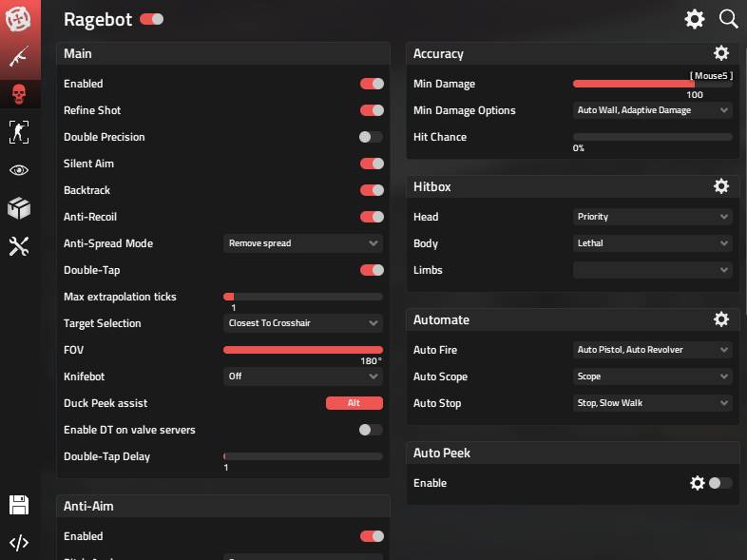Screen dimensions: 747x560
Task: Click the Alt keybind button for Duck Peek
Action: (354, 403)
